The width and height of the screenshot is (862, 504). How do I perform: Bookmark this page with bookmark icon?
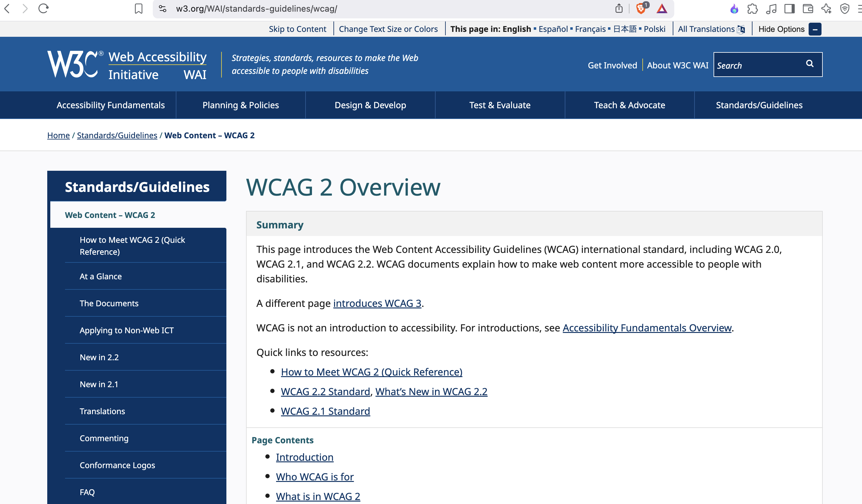139,9
